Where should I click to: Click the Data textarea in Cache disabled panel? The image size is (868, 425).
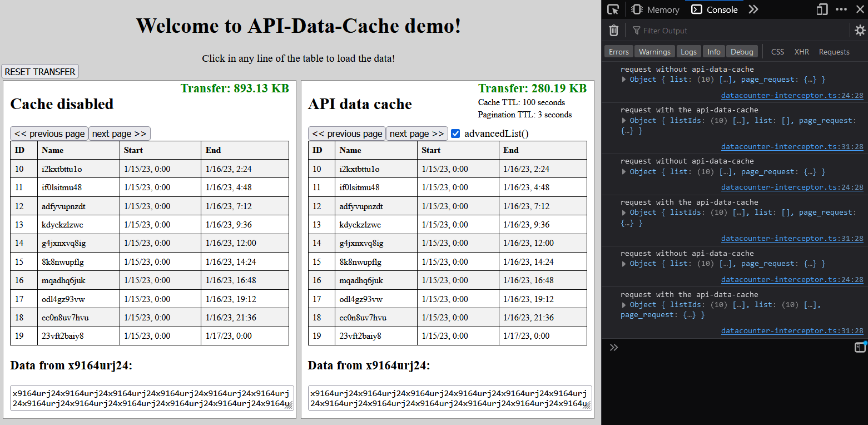click(x=152, y=398)
